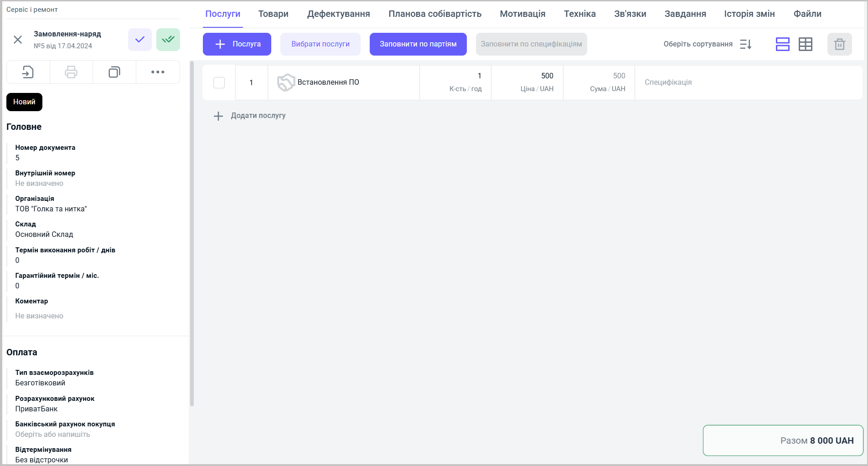The width and height of the screenshot is (868, 466).
Task: Click the left panel vertical scrollbar
Action: pos(192,233)
